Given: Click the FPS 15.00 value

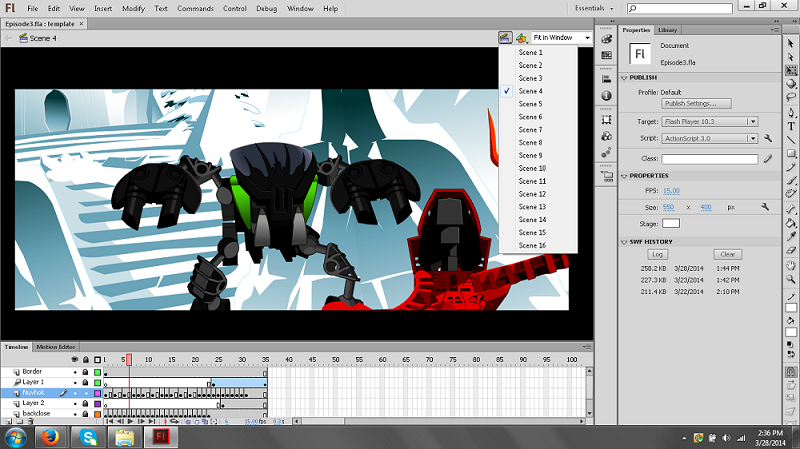Looking at the screenshot, I should click(x=671, y=191).
